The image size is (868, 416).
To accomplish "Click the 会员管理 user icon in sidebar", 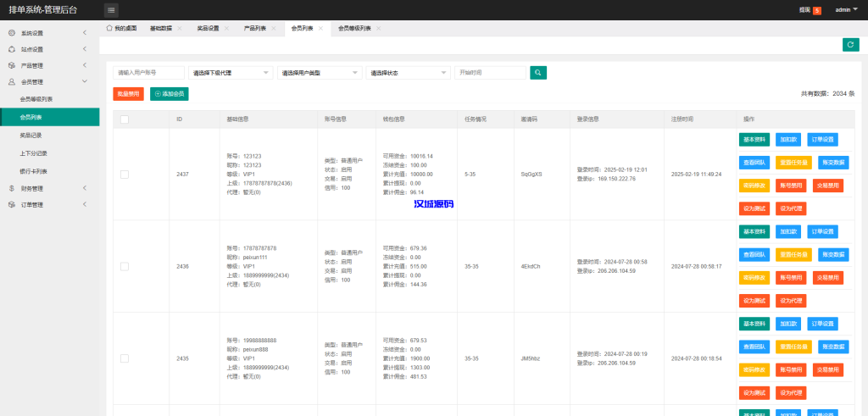I will coord(12,82).
